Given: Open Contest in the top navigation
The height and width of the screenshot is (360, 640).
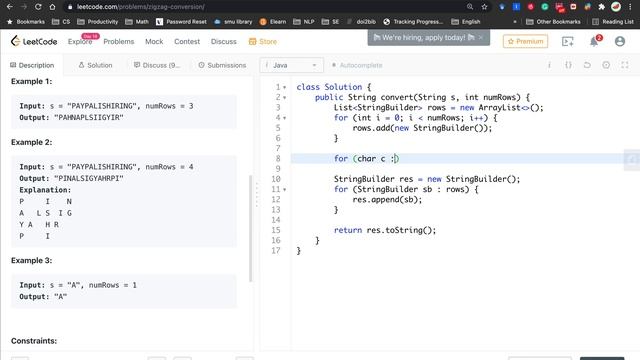Looking at the screenshot, I should (187, 42).
